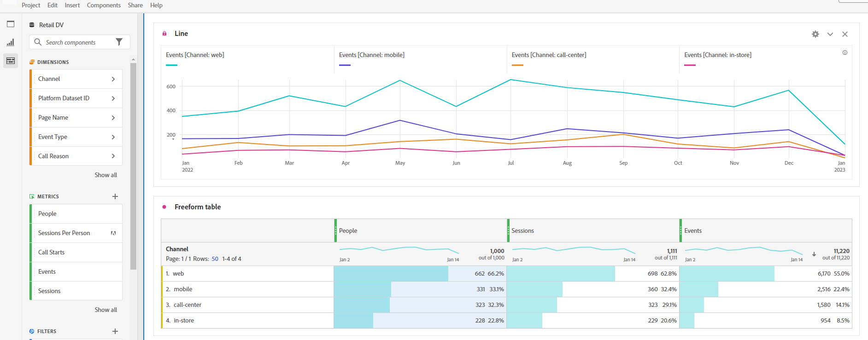Add a new filter with the plus icon

(115, 331)
